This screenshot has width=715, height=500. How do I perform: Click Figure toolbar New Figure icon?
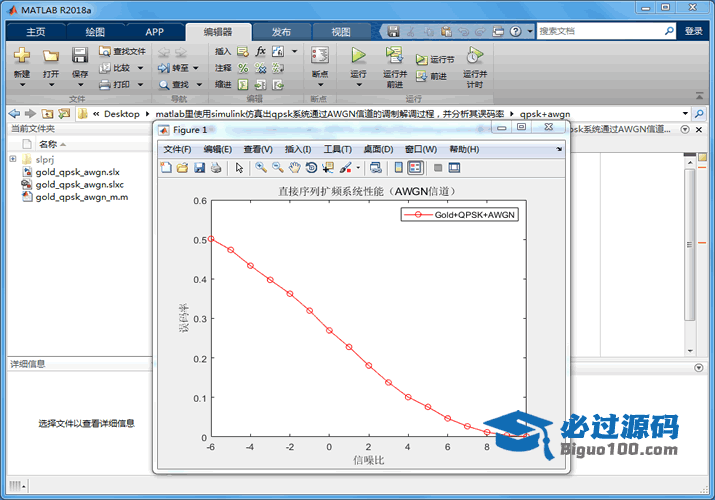166,168
